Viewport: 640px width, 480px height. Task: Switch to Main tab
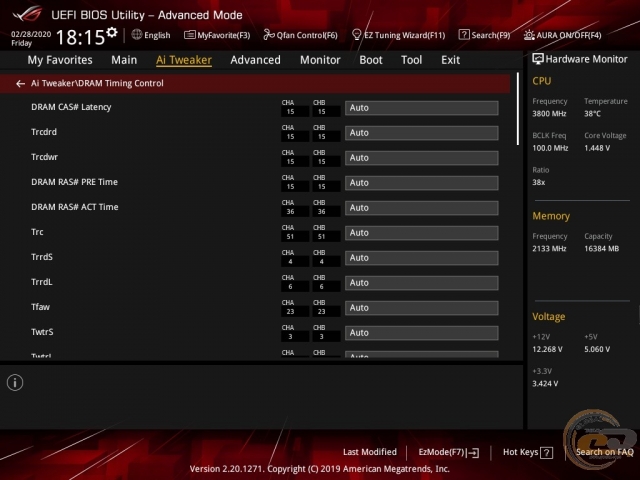[x=124, y=60]
